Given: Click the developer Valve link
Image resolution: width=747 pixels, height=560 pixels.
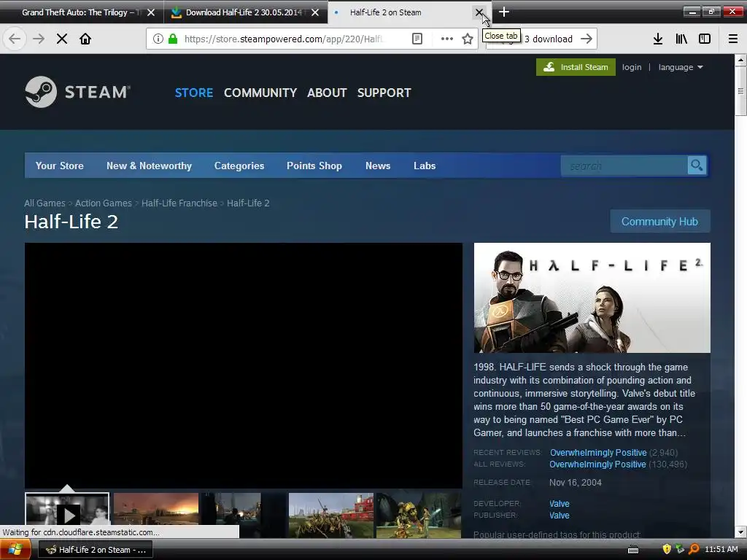Looking at the screenshot, I should pyautogui.click(x=560, y=503).
